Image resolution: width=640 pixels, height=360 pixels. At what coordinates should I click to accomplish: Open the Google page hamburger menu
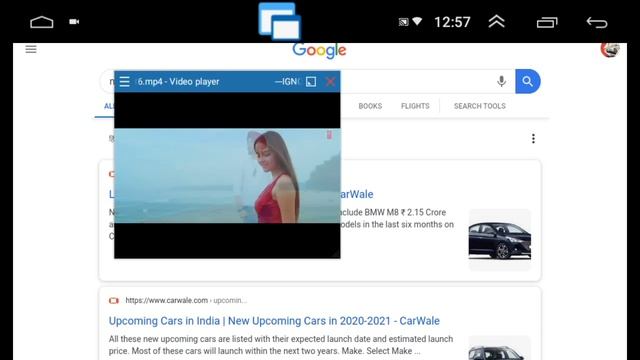(x=31, y=49)
